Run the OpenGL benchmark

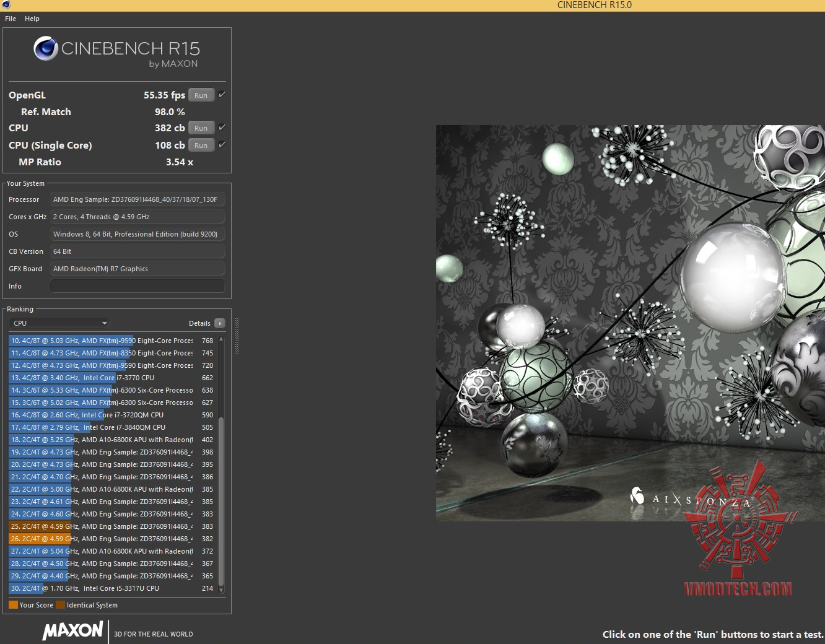pyautogui.click(x=201, y=95)
